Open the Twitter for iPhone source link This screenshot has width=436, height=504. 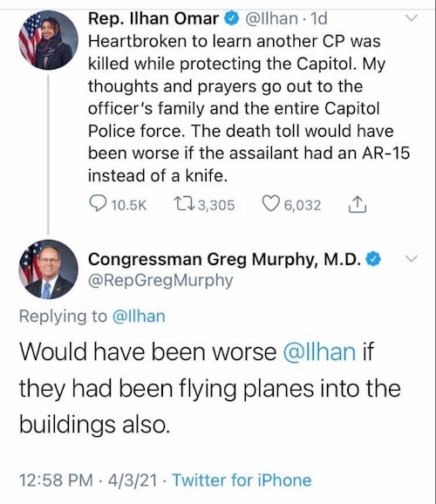click(x=242, y=480)
